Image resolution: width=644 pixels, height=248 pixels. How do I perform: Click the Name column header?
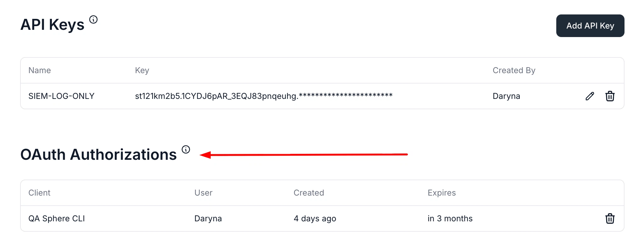pyautogui.click(x=40, y=70)
